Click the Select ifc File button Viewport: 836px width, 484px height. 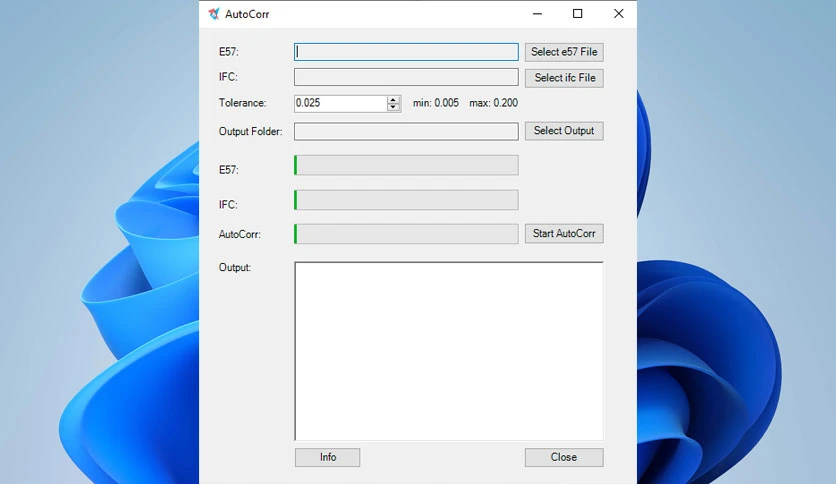click(x=564, y=78)
